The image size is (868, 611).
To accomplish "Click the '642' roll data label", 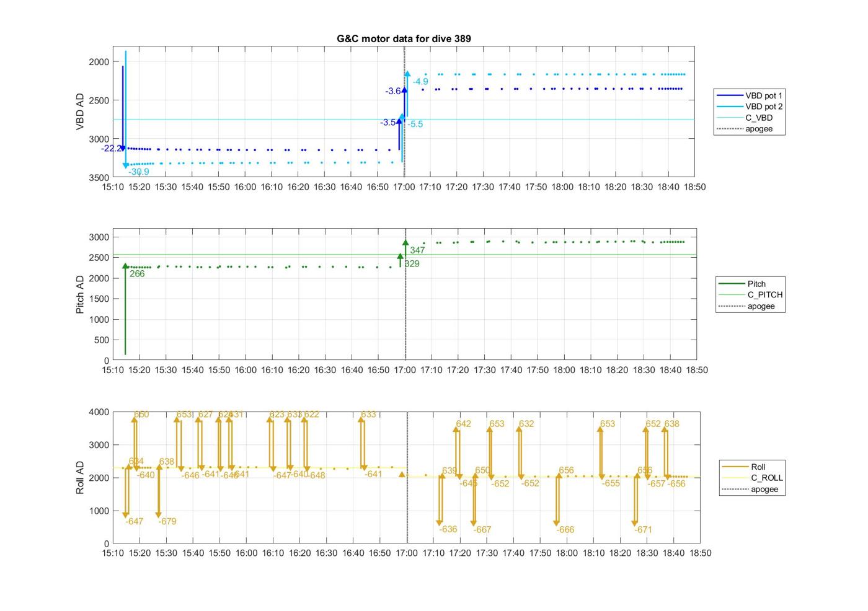I will click(x=463, y=424).
